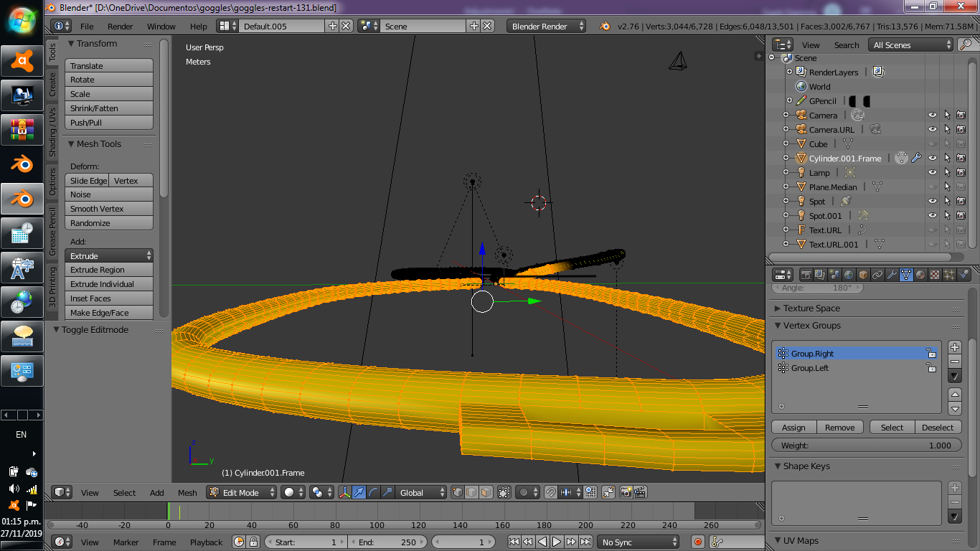Open the Render menu

(121, 26)
